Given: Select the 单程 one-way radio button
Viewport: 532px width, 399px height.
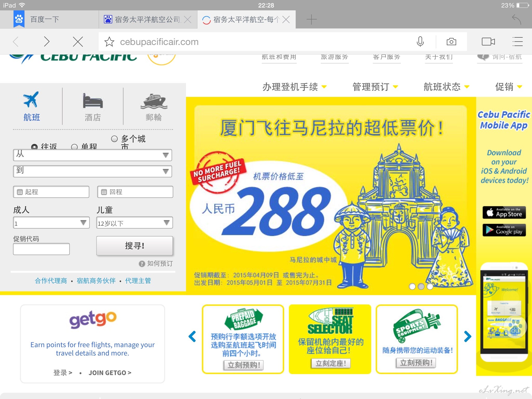Looking at the screenshot, I should pyautogui.click(x=74, y=147).
